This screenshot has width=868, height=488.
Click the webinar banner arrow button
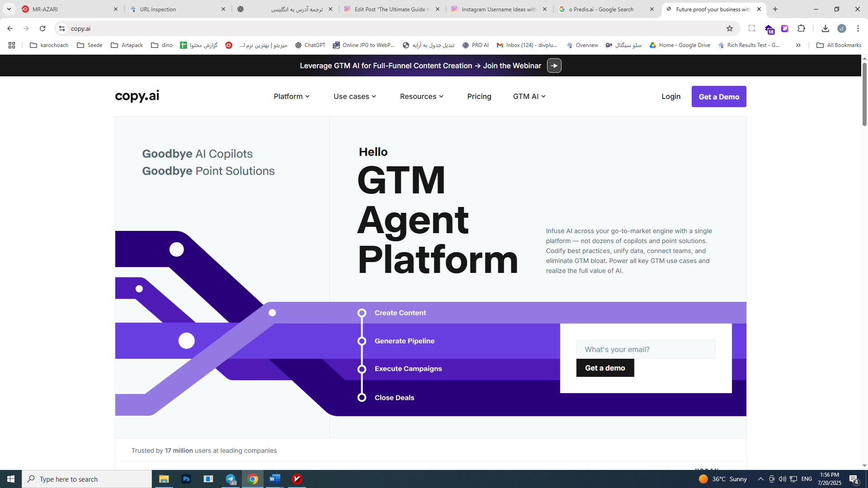point(554,66)
